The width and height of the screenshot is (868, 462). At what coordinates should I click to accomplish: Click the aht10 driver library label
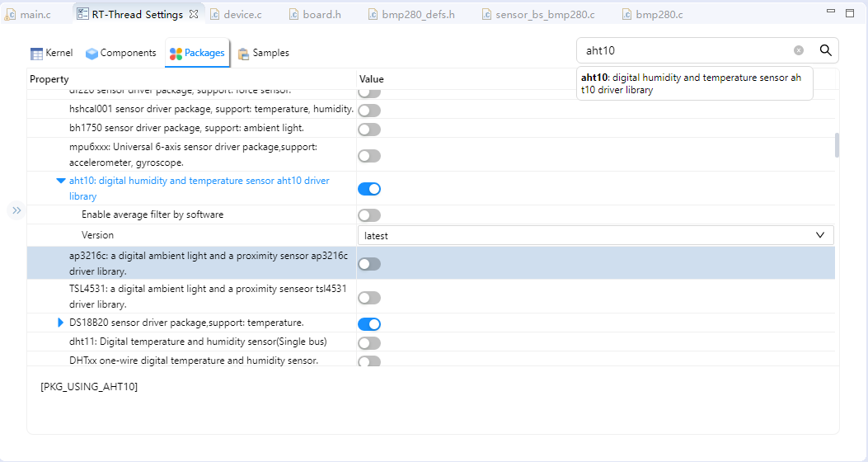pos(199,188)
